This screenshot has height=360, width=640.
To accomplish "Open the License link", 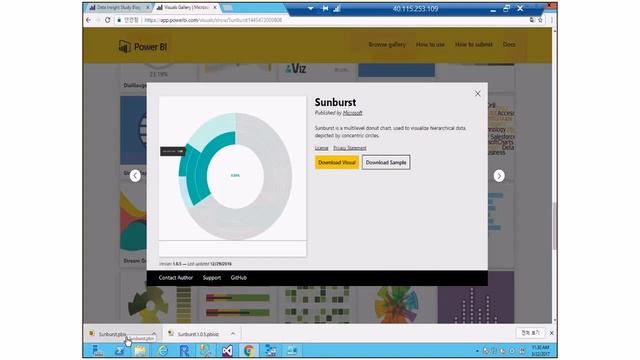I will [x=321, y=148].
